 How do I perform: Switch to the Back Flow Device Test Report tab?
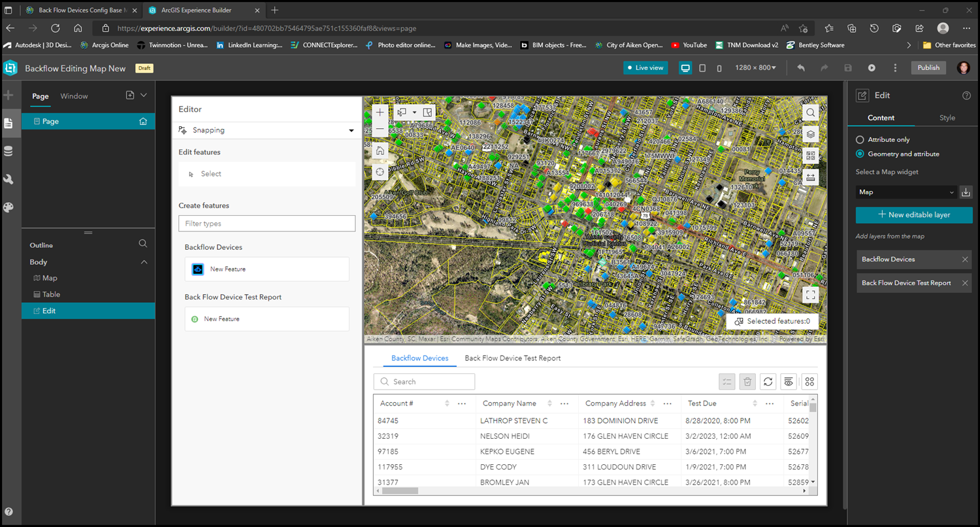[x=512, y=358]
